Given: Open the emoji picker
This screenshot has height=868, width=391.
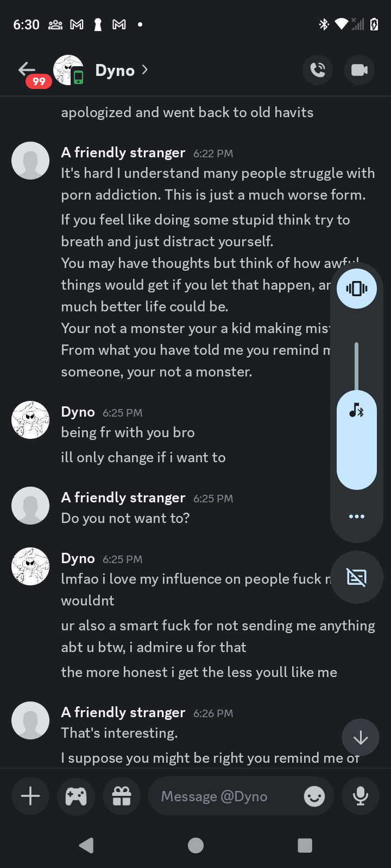Looking at the screenshot, I should (314, 796).
